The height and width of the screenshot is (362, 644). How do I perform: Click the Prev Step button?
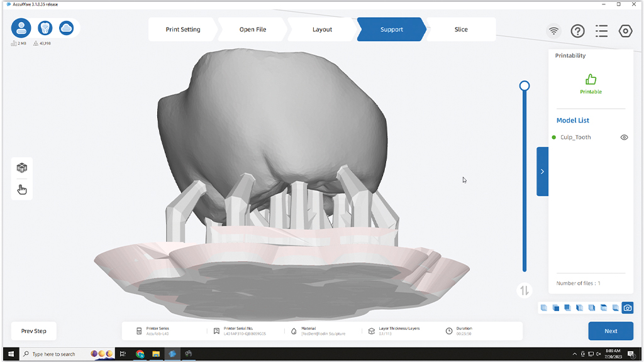[x=34, y=331]
